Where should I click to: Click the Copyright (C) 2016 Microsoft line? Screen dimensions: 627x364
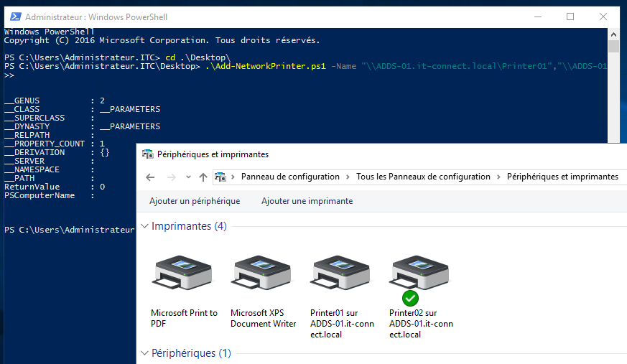162,40
